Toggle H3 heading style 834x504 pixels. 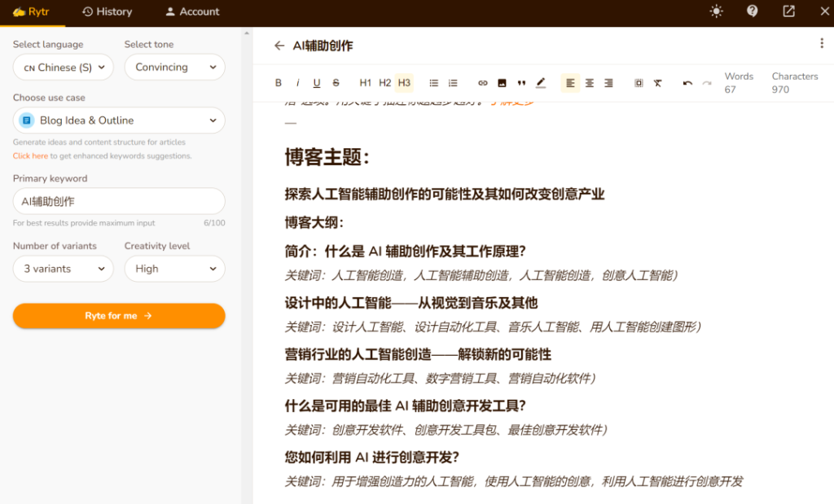coord(402,82)
